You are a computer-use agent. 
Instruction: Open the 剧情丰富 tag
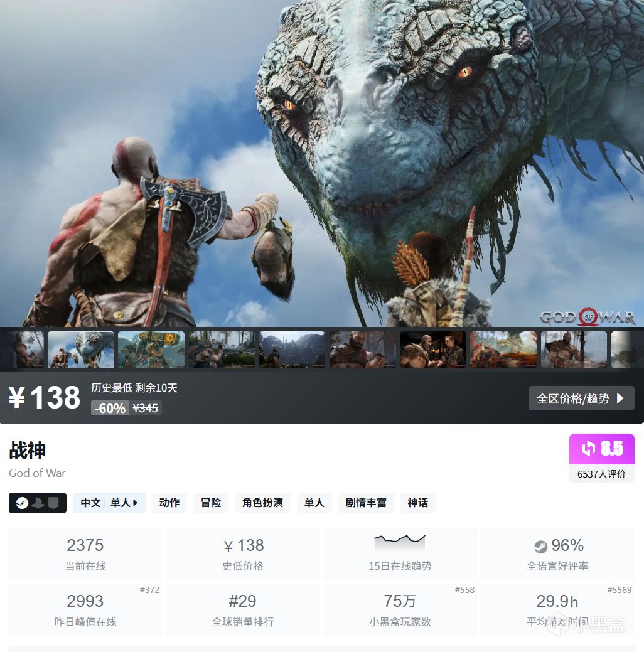pyautogui.click(x=366, y=503)
